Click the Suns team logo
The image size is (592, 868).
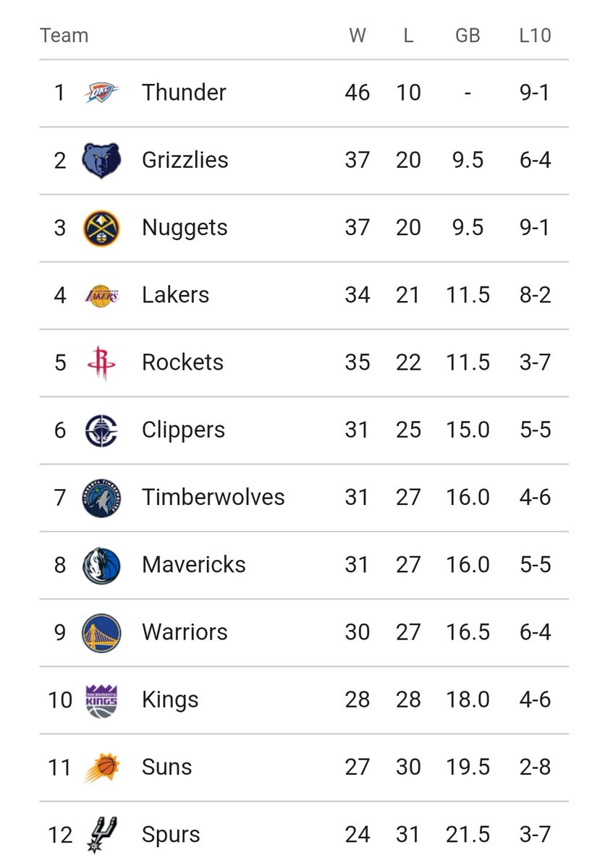pyautogui.click(x=101, y=767)
